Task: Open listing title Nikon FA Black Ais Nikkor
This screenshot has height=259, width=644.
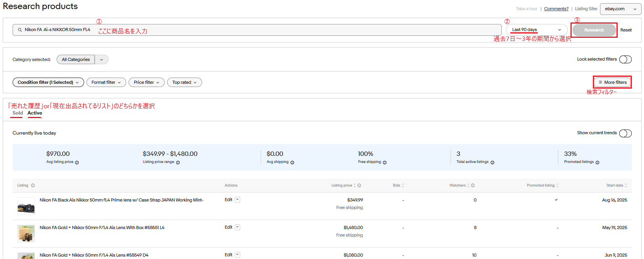Action: click(x=121, y=200)
